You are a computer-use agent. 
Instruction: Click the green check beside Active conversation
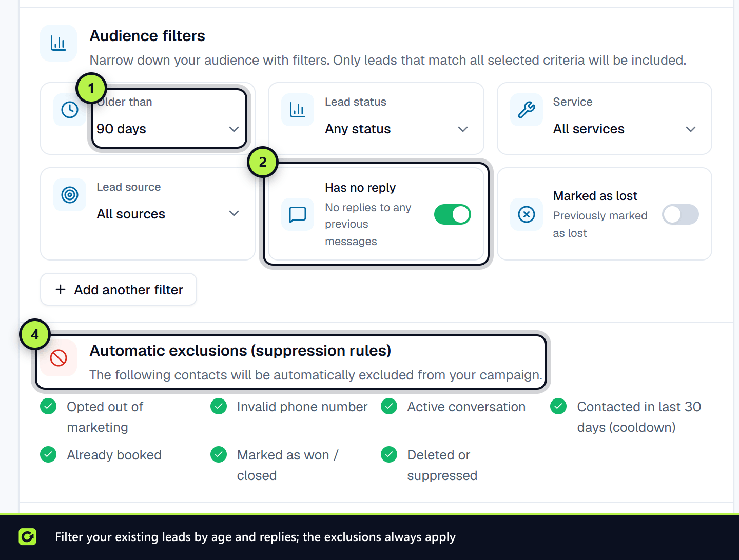[389, 407]
